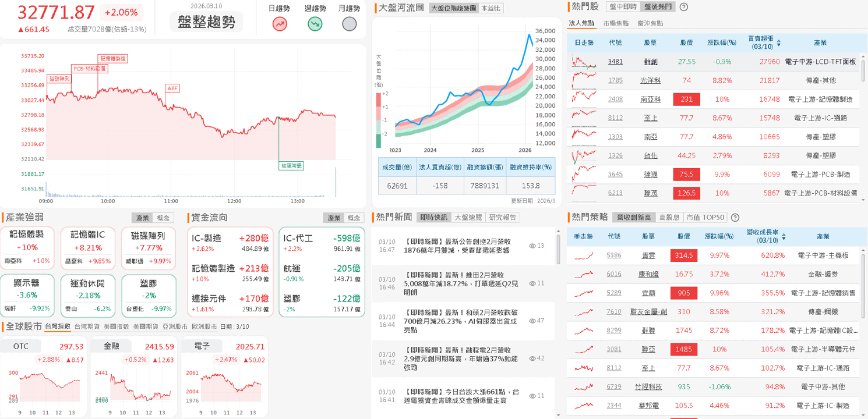Click the 熱門股 table scrollbar
The height and width of the screenshot is (419, 868).
[x=865, y=71]
